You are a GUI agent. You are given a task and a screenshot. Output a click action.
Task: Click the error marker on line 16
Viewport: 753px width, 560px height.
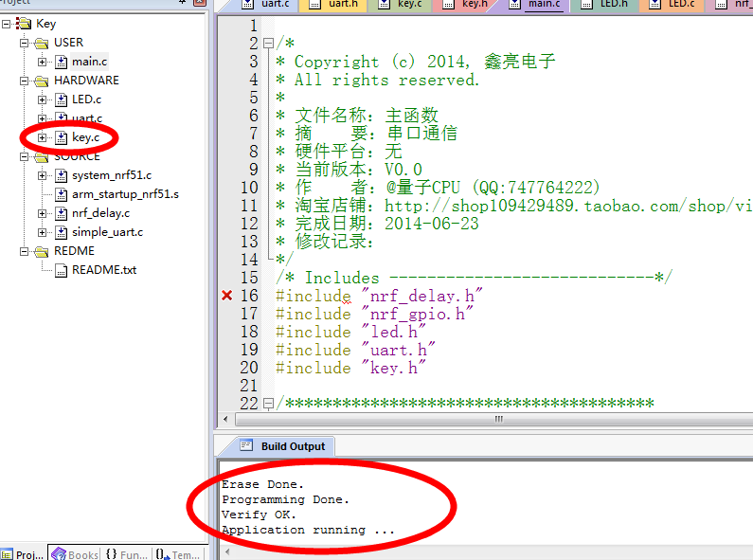tap(226, 296)
